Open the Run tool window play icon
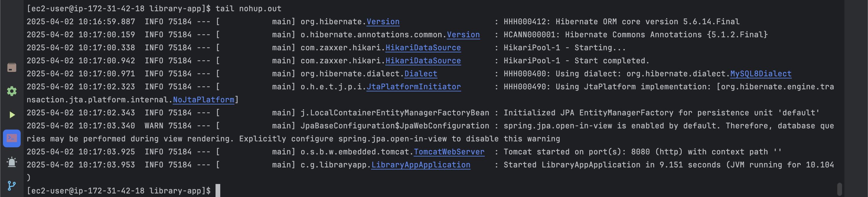The width and height of the screenshot is (868, 197). (x=12, y=115)
